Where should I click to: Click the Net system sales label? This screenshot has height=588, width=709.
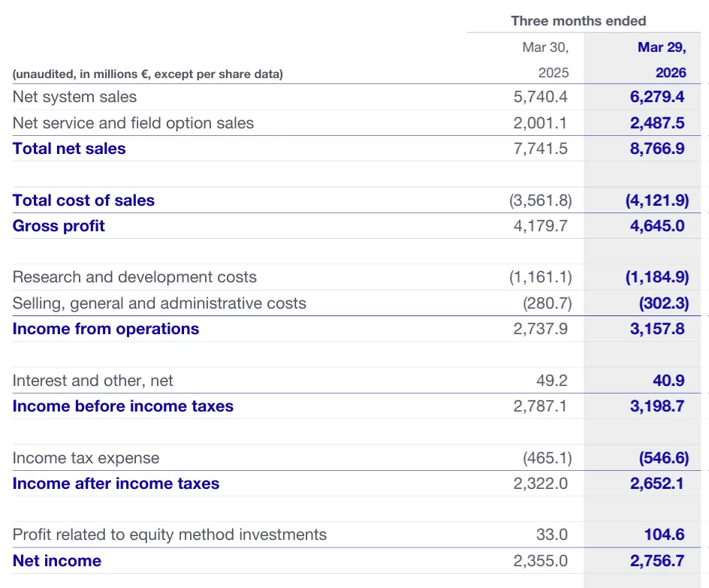point(74,97)
